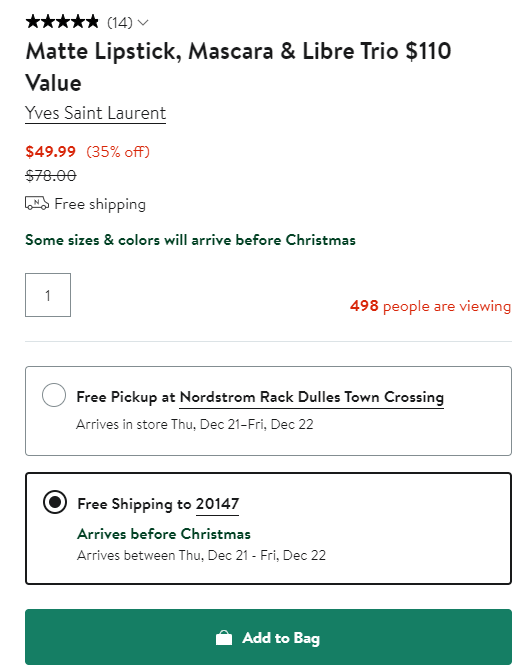The height and width of the screenshot is (671, 530).
Task: Expand the reviews chevron next to (14)
Action: [x=143, y=22]
